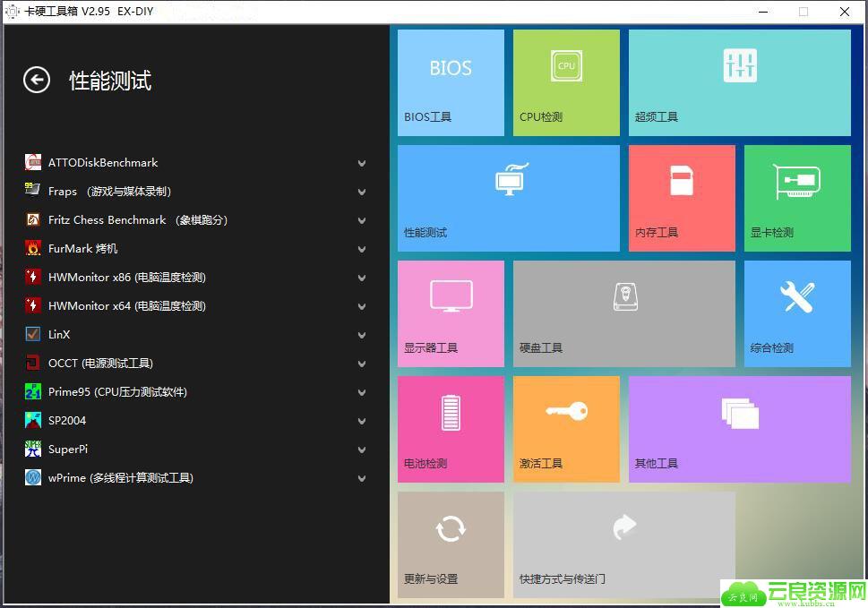This screenshot has height=608, width=868.
Task: Click the LinX checkmark icon
Action: (x=32, y=334)
